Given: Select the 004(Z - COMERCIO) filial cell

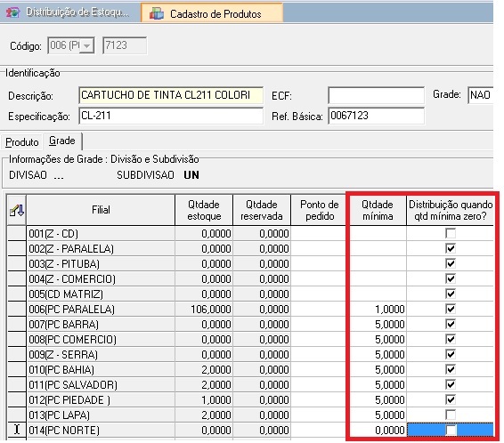Looking at the screenshot, I should click(101, 278).
